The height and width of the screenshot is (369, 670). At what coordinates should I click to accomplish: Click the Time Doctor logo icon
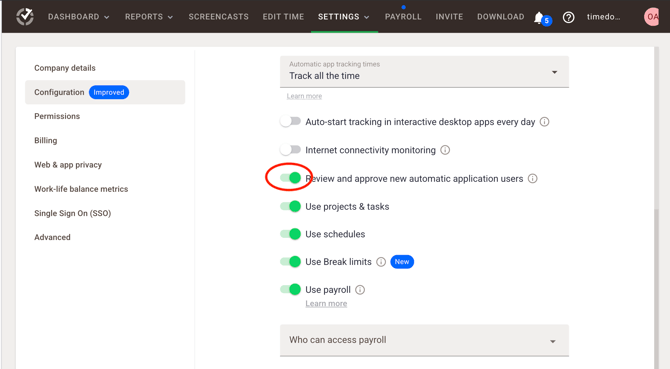coord(25,17)
